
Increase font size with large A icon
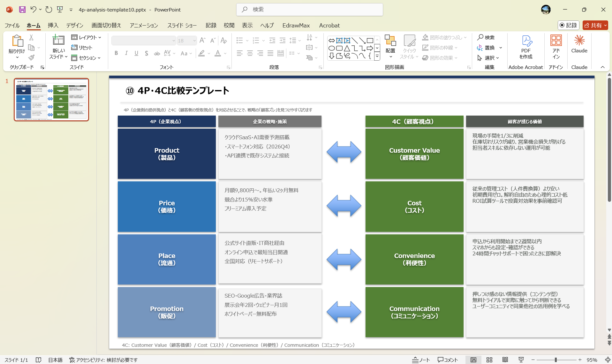pyautogui.click(x=202, y=41)
